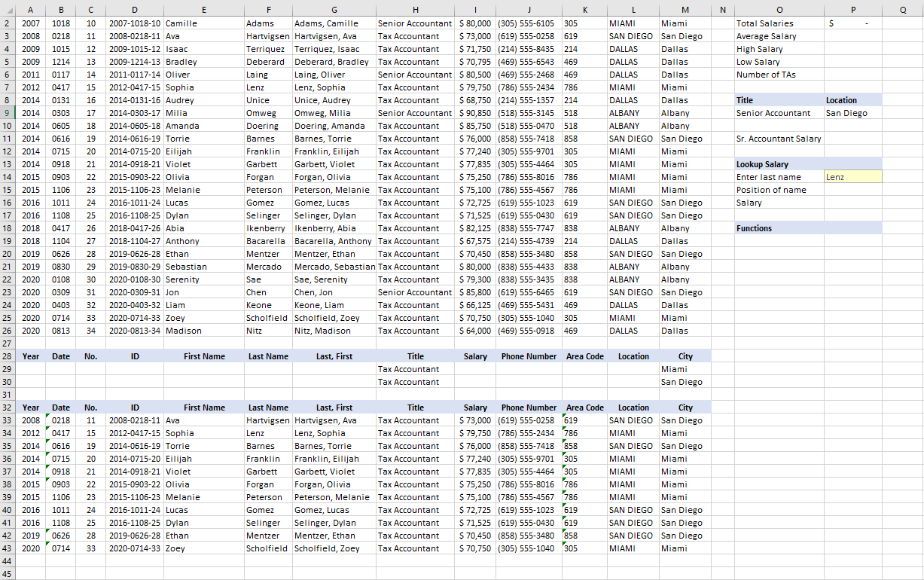This screenshot has width=924, height=580.
Task: Click the Select All corner button above row numbers
Action: tap(11, 8)
